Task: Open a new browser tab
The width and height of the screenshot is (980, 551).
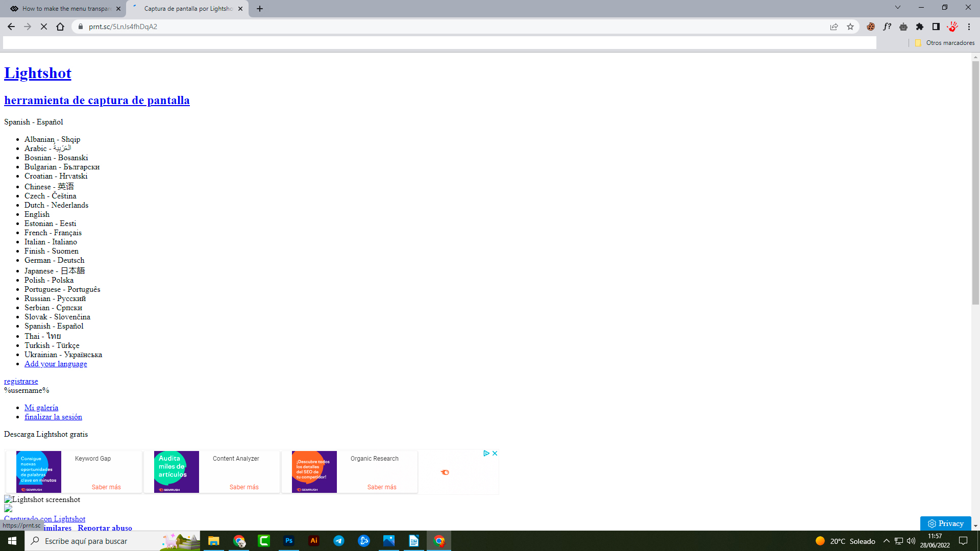Action: click(x=260, y=9)
